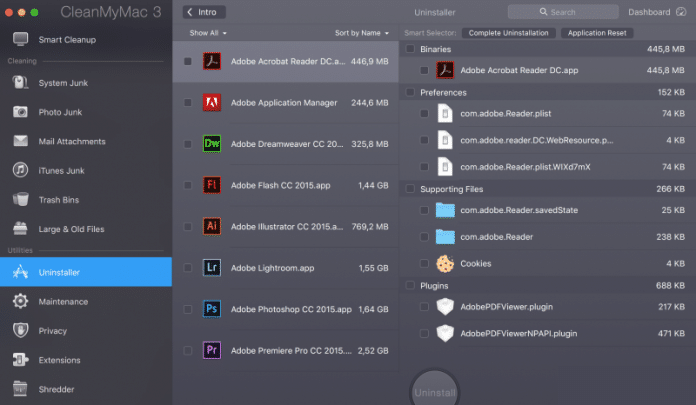Open Shredder in the sidebar
Screen dimensions: 696x405
(86, 389)
